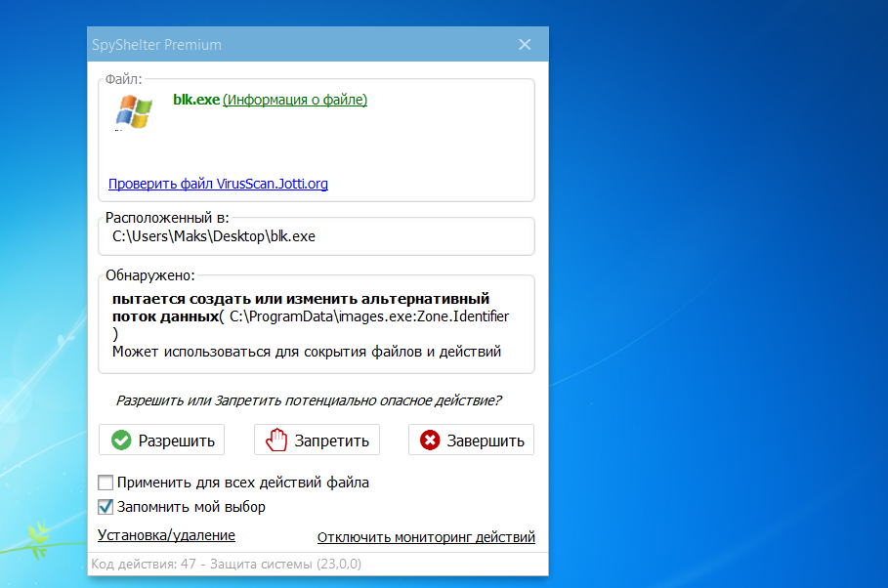Enable Применить для всех действий файла checkbox
This screenshot has width=888, height=588.
point(106,483)
